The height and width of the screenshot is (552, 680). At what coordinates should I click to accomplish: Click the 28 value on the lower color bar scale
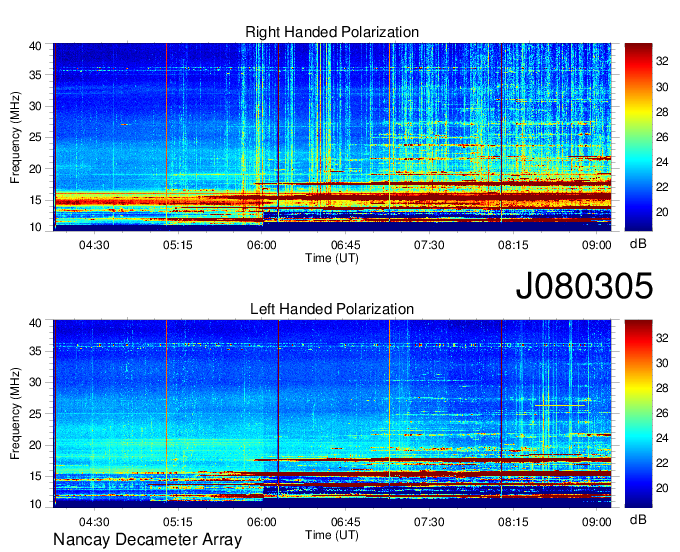(662, 388)
